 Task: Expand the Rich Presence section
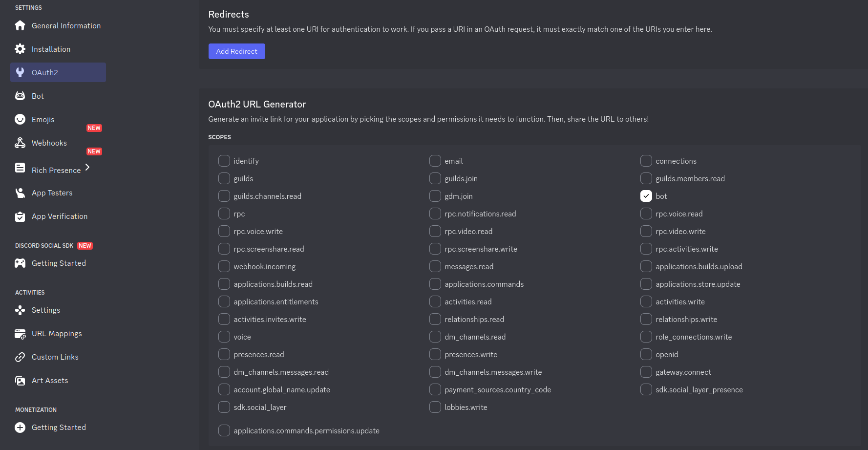pyautogui.click(x=87, y=167)
